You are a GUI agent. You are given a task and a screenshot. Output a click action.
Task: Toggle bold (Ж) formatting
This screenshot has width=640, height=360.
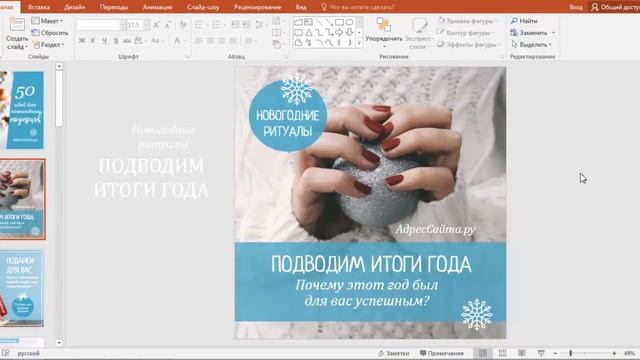tap(82, 40)
